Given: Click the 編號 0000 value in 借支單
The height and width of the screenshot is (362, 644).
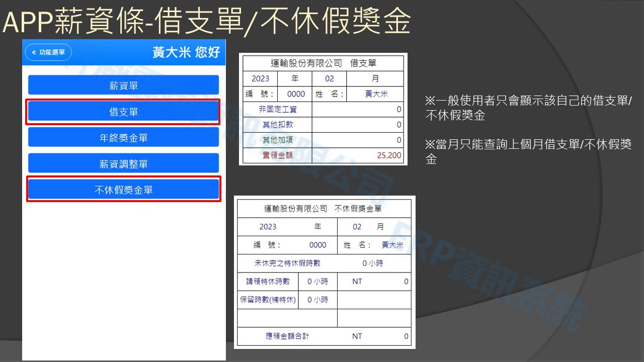Looking at the screenshot, I should 296,94.
